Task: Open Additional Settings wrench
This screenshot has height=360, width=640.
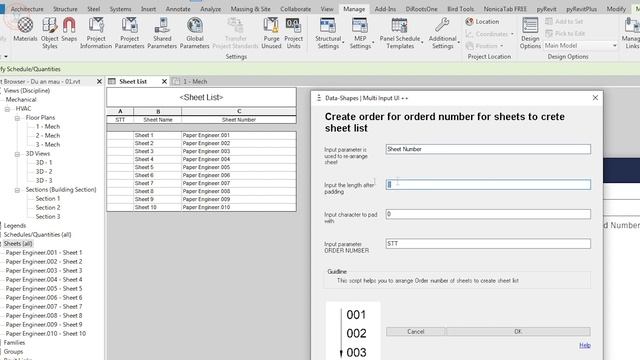Action: point(442,33)
